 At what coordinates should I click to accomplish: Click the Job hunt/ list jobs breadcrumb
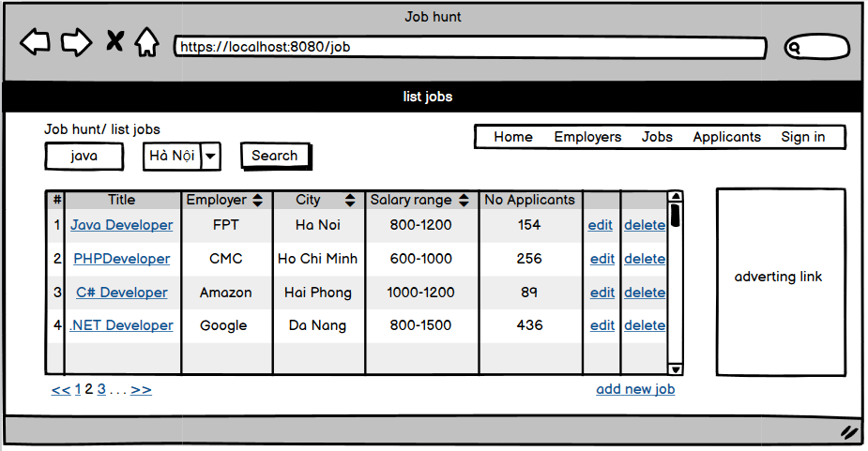[102, 129]
